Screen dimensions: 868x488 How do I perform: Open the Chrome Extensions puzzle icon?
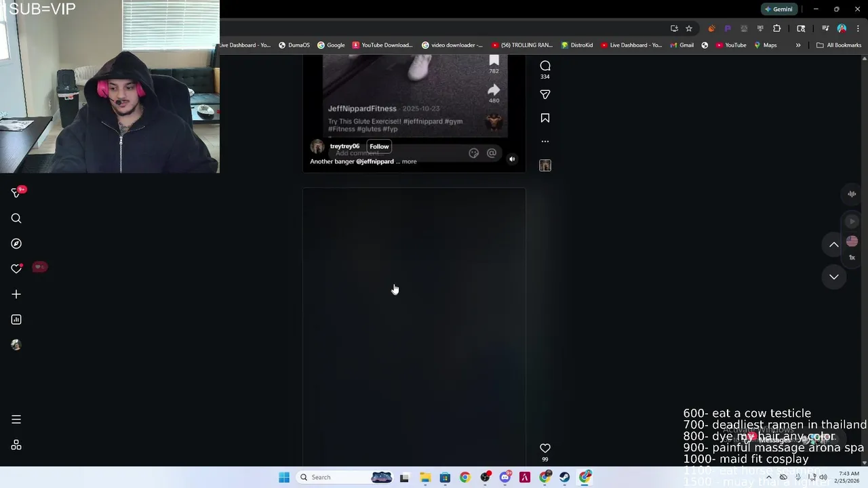coord(776,28)
